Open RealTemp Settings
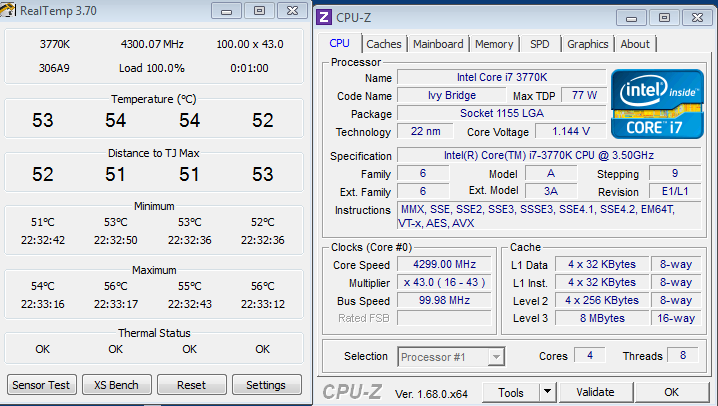718x406 pixels. tap(266, 385)
